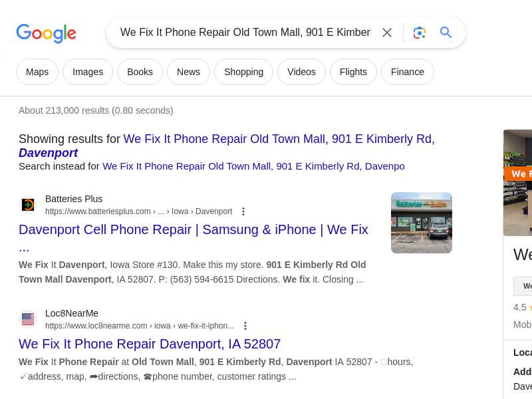Select the Flights filter

tap(353, 72)
